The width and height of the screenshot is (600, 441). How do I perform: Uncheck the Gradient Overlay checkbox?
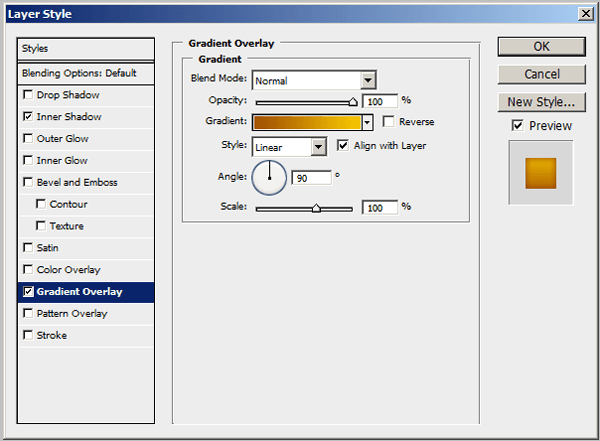[x=28, y=291]
